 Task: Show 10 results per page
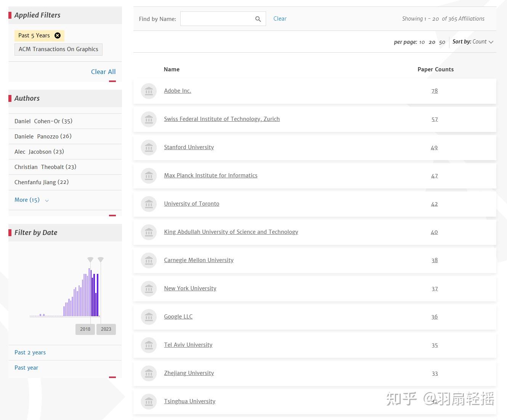[422, 42]
